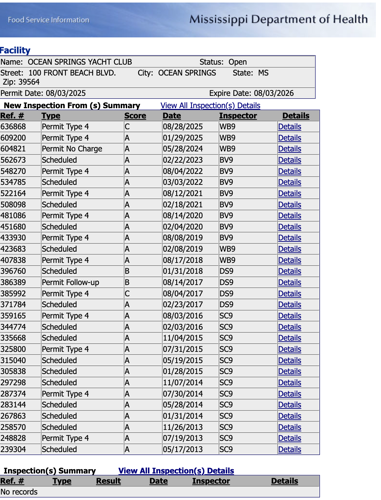Click the Facility section heading

click(15, 50)
